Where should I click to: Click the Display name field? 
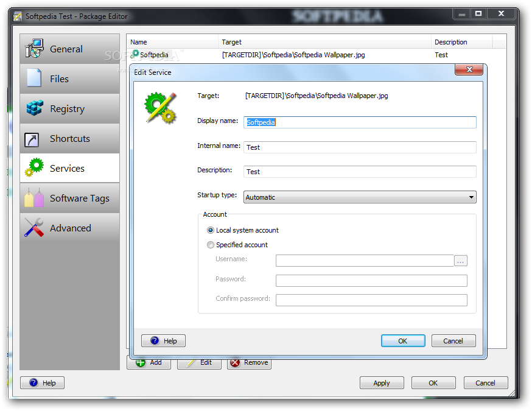tap(360, 122)
